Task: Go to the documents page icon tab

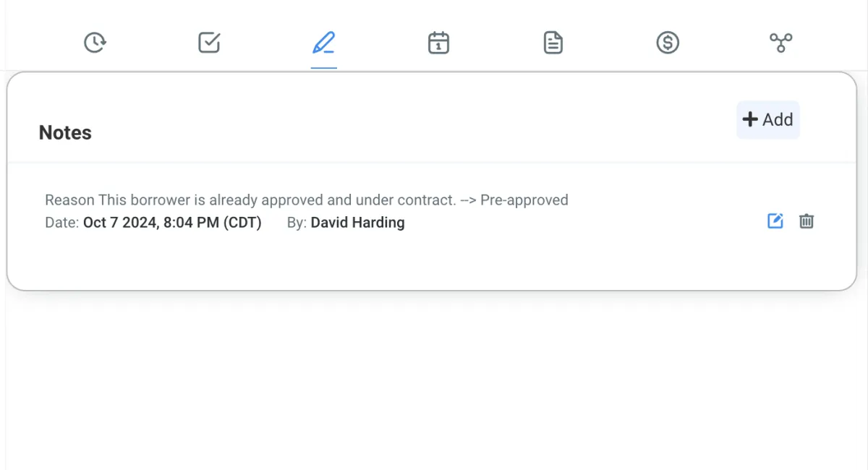Action: coord(553,43)
